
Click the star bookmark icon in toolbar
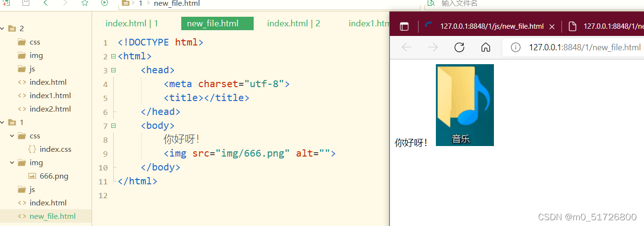pyautogui.click(x=85, y=3)
